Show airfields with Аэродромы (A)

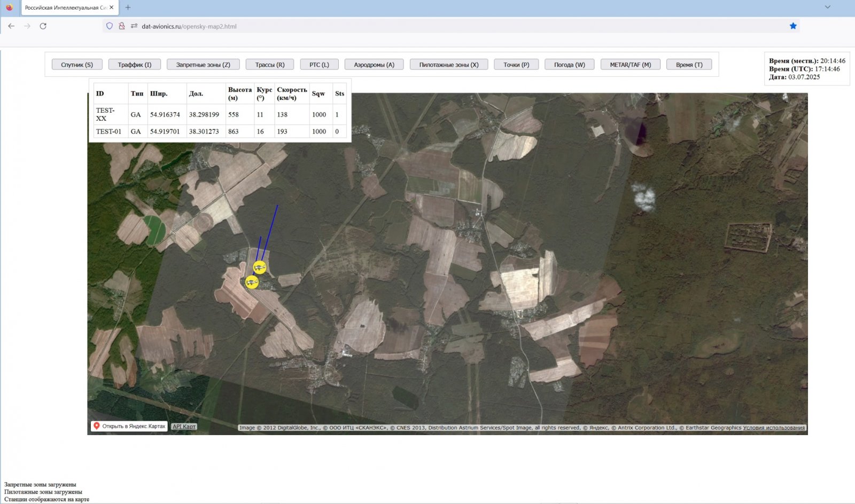[374, 65]
